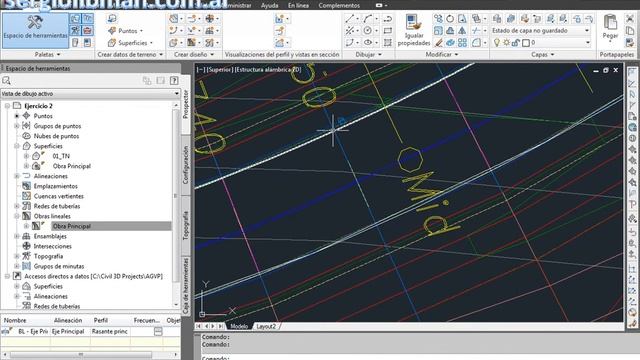This screenshot has height=360, width=640.
Task: Expand the Crear diseño panel
Action: click(194, 54)
